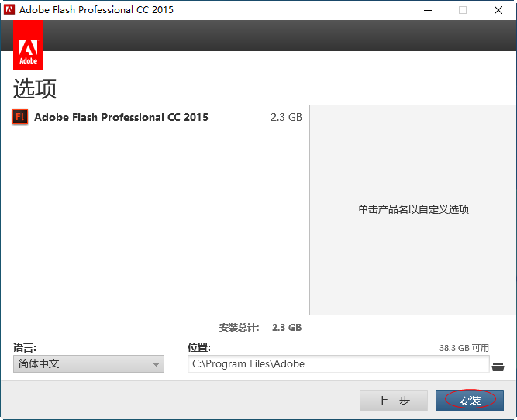Click the 语言 label
517x420 pixels.
(25, 348)
